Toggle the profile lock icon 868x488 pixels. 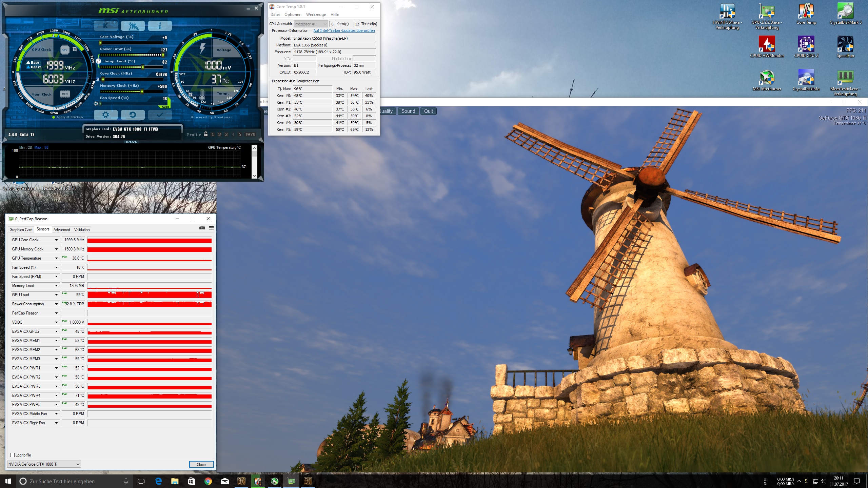coord(206,134)
